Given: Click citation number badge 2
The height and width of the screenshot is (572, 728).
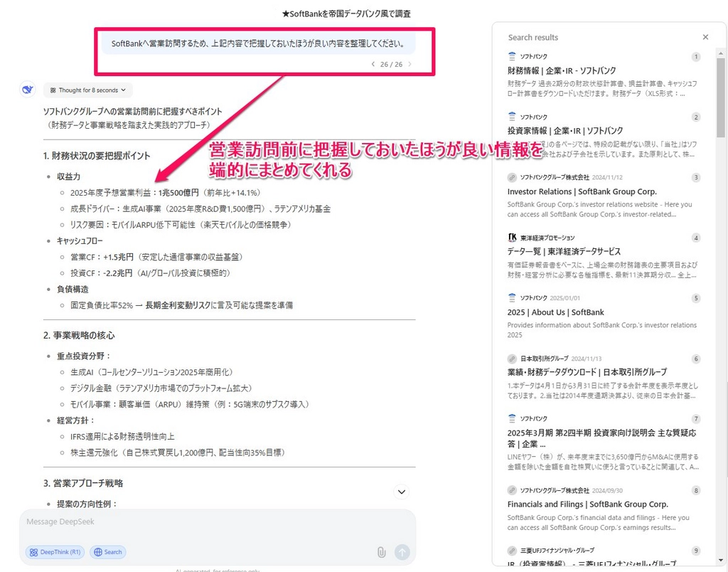Looking at the screenshot, I should [x=695, y=117].
